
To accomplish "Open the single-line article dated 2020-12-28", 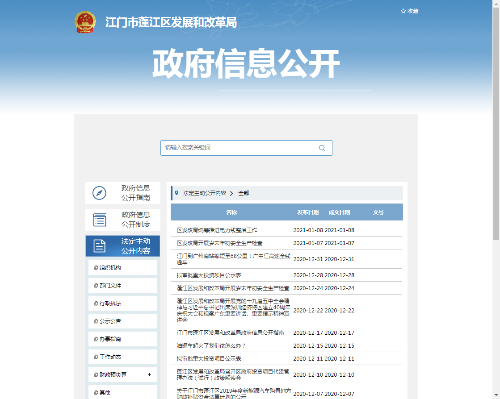I will coord(209,275).
